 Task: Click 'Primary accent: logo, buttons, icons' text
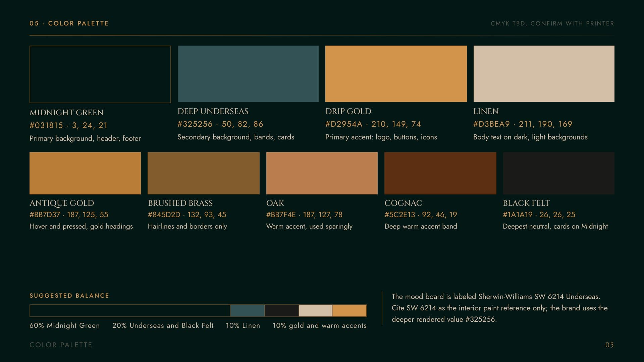click(381, 137)
